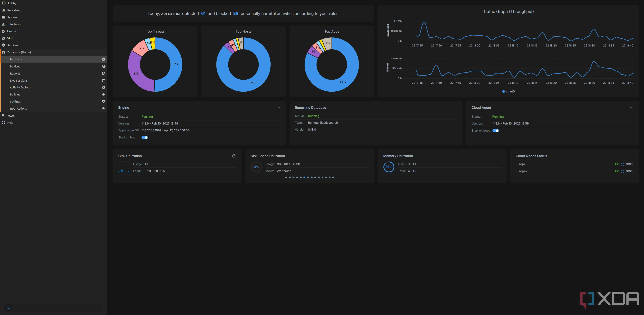Toggle Engine Start on boot switch
Viewport: 644px width, 315px height.
[x=145, y=137]
